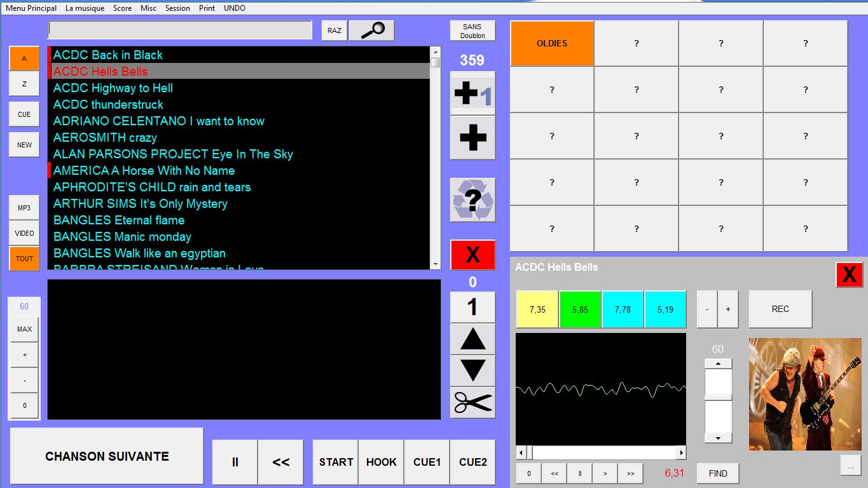Click the large << rewind button
The height and width of the screenshot is (488, 868).
pos(281,462)
